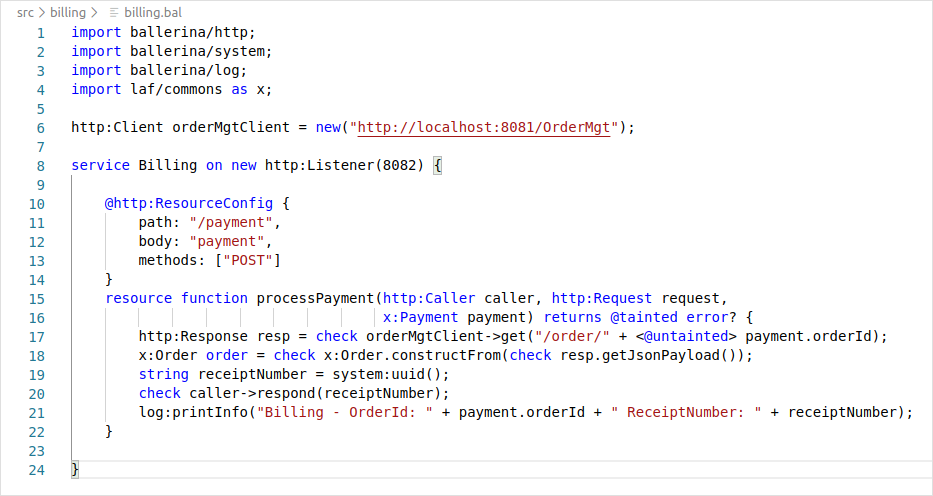Viewport: 933px width, 496px height.
Task: Click 'x:Payment' type on line 16
Action: (x=420, y=318)
